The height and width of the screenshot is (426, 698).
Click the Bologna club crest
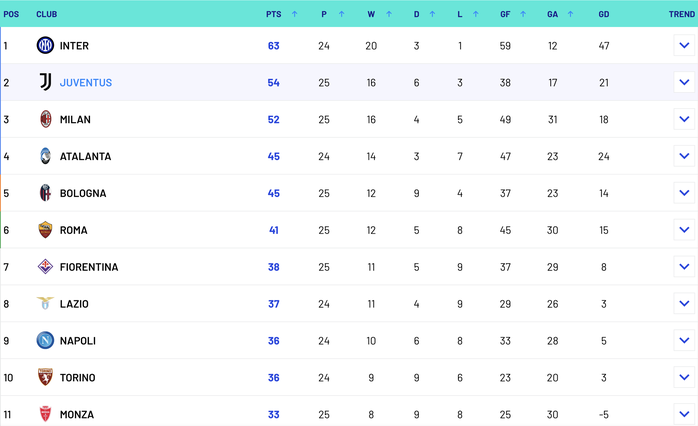[x=45, y=193]
